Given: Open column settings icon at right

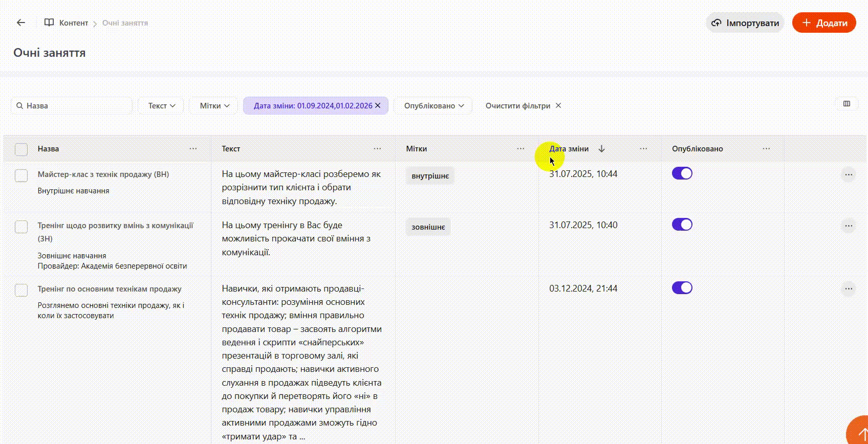Looking at the screenshot, I should pos(847,104).
